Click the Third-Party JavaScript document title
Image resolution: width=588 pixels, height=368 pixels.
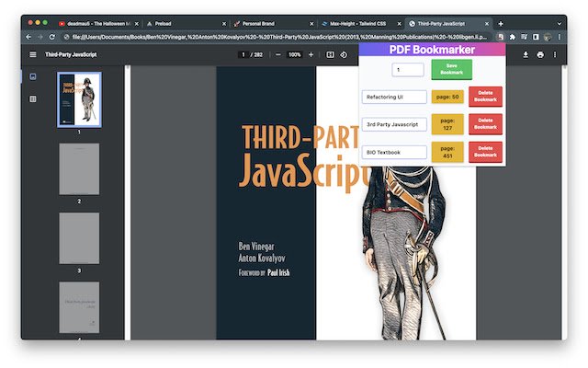(71, 55)
